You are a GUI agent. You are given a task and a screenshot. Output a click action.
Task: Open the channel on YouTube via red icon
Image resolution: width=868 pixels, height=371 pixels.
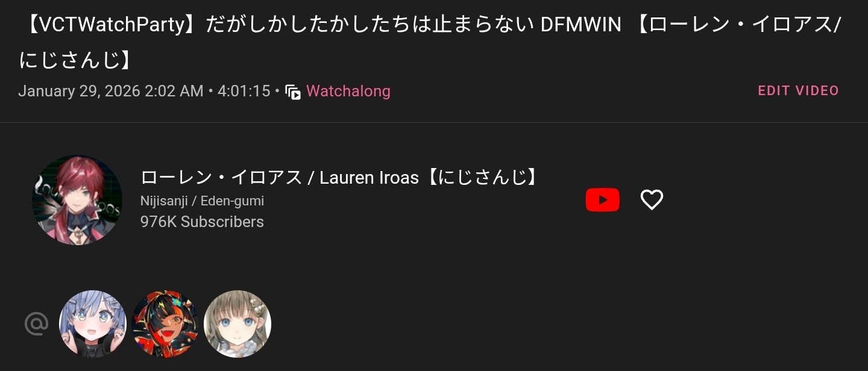(602, 200)
